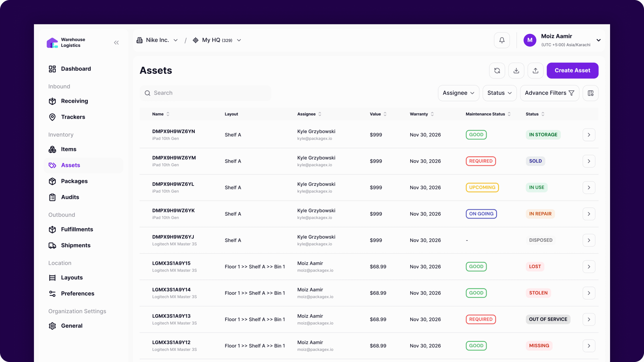The width and height of the screenshot is (644, 362).
Task: Go to Dashboard in the sidebar
Action: (76, 69)
